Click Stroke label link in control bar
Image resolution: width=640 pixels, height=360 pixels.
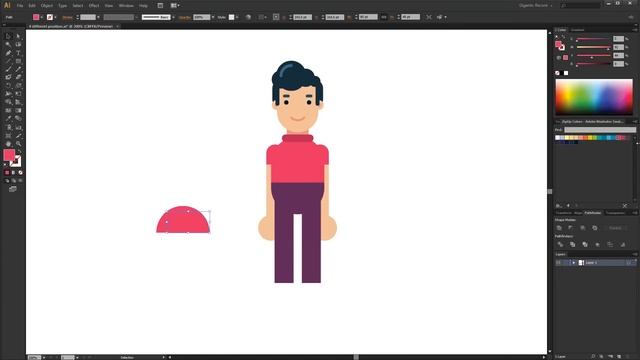tap(67, 17)
